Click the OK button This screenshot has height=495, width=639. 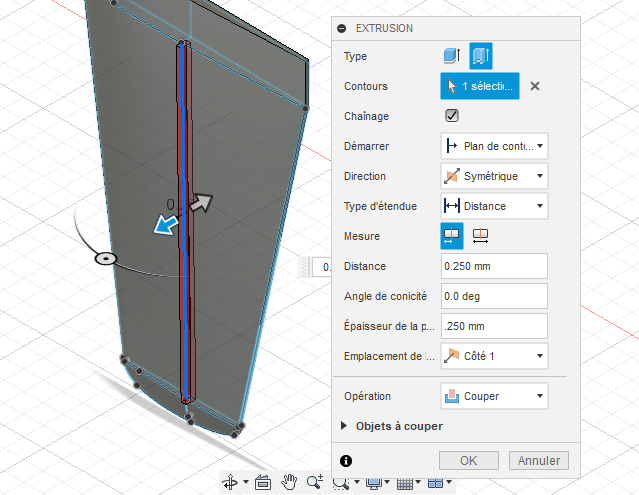(469, 460)
